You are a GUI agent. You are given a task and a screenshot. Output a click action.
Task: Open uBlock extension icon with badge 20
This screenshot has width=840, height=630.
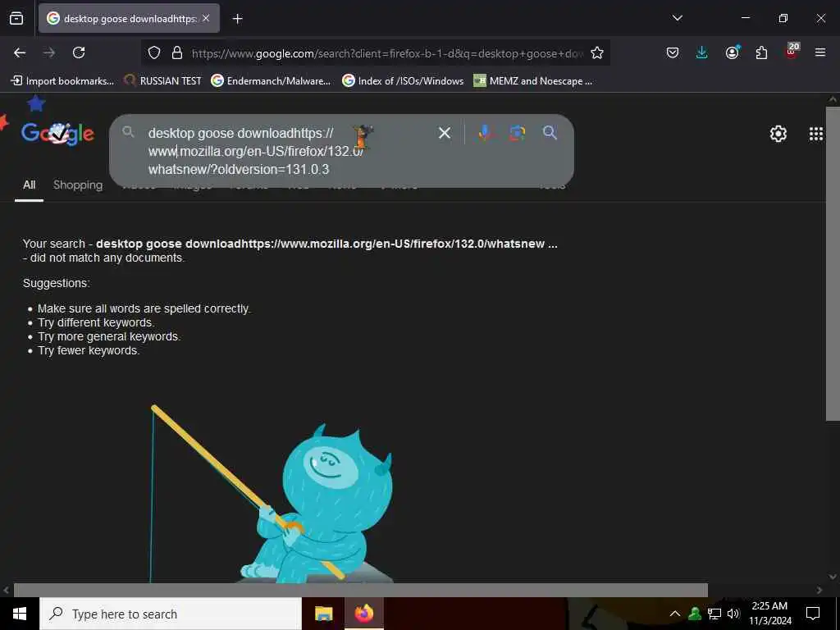(792, 52)
